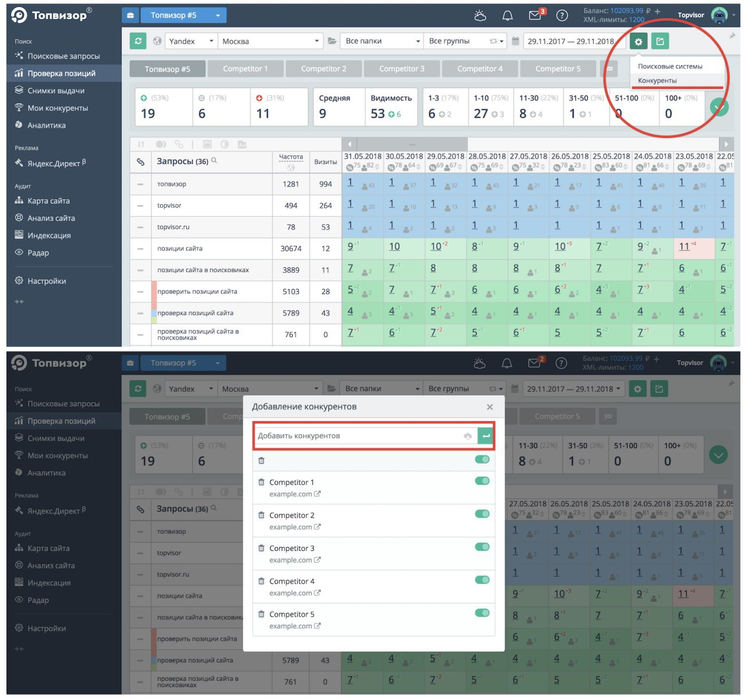Click the briefcase projects button on the undimmed page
The width and height of the screenshot is (745, 700).
click(x=130, y=16)
